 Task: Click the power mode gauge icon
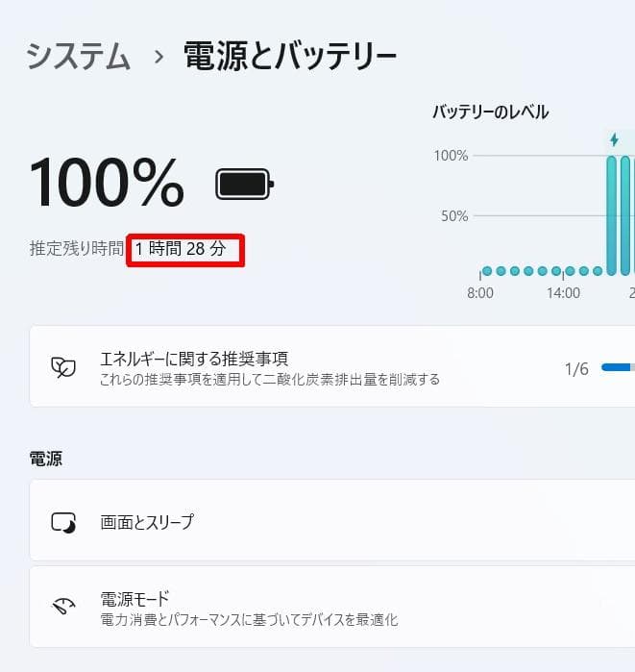point(63,606)
